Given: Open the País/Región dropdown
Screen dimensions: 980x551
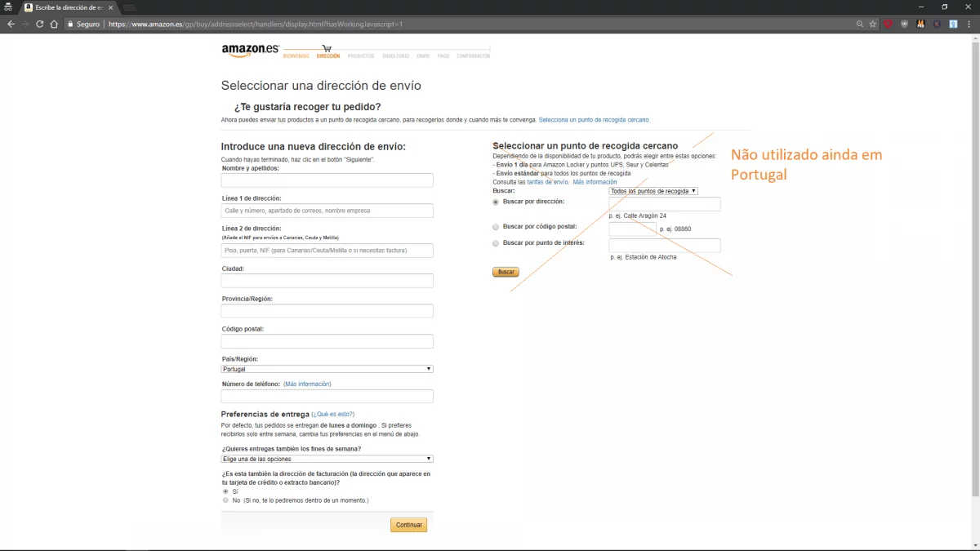Looking at the screenshot, I should pyautogui.click(x=327, y=369).
